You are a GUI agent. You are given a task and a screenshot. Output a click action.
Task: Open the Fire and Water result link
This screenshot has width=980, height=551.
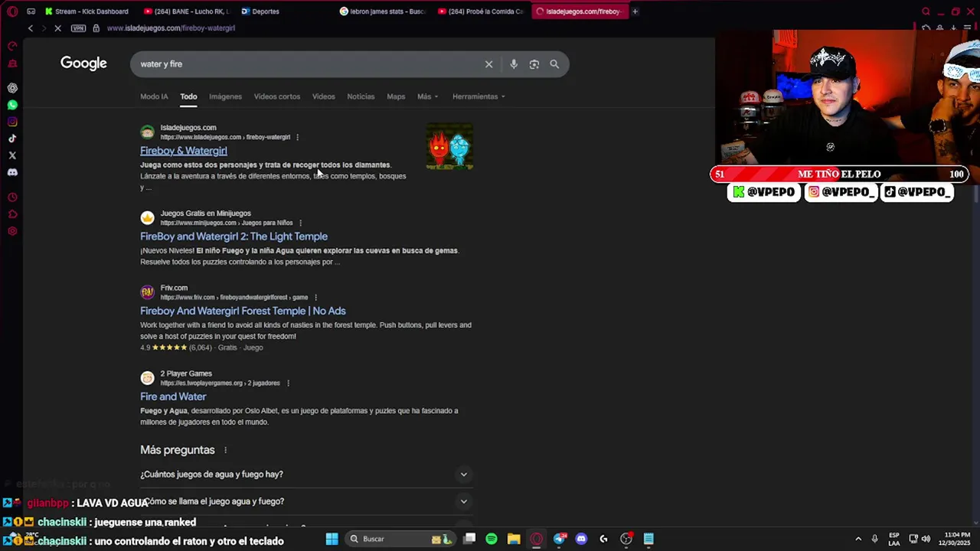(x=173, y=396)
